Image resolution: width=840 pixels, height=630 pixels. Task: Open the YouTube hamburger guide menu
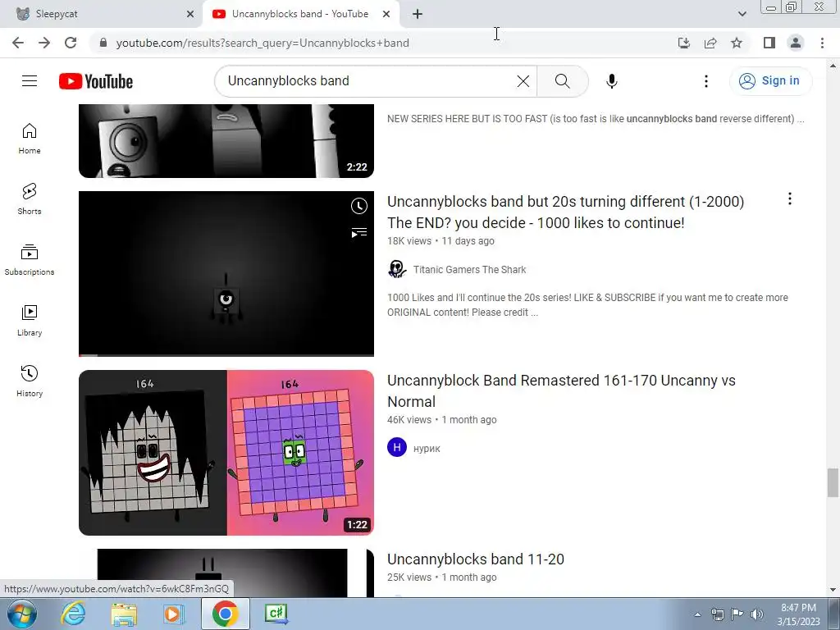tap(30, 81)
